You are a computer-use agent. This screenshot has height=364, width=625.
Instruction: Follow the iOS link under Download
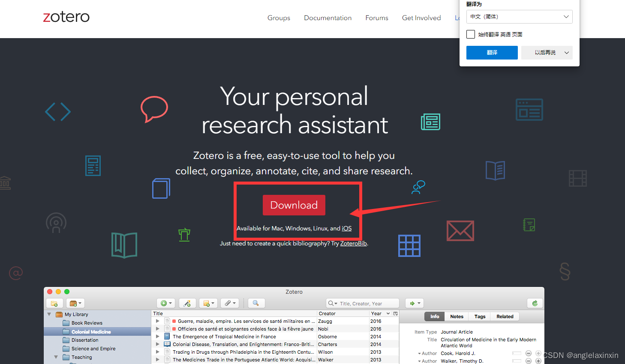(346, 228)
